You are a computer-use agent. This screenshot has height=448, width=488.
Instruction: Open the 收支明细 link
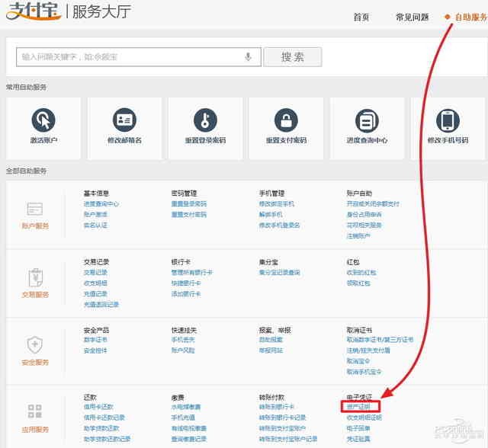point(95,283)
